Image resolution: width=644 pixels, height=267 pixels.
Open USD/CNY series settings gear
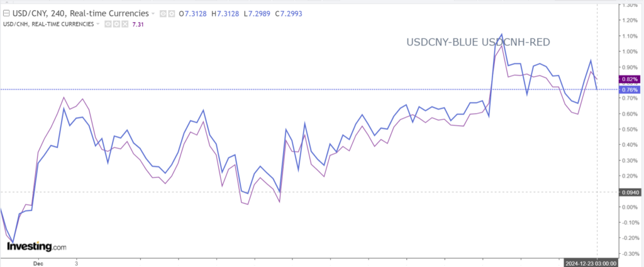(x=171, y=13)
